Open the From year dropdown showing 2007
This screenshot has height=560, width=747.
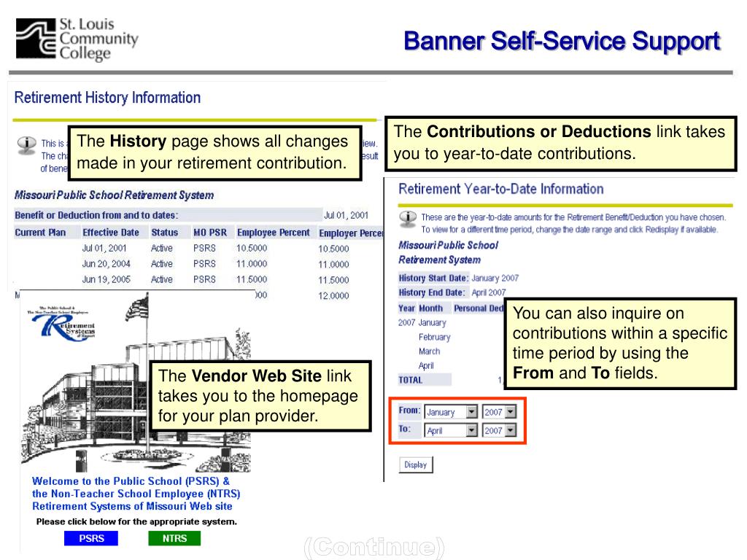499,412
